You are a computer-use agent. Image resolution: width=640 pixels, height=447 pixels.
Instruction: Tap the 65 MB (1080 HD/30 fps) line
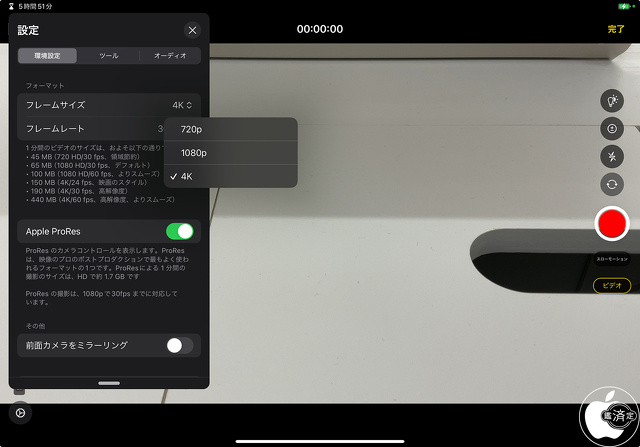point(88,165)
